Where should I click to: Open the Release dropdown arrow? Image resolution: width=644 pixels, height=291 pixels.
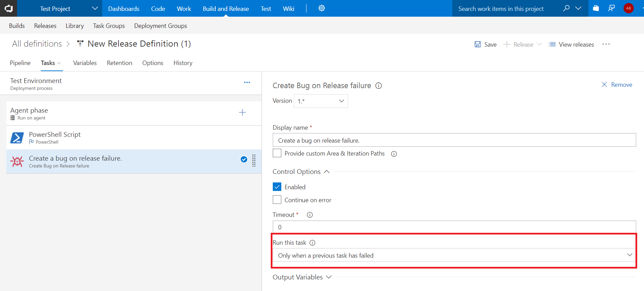(x=539, y=44)
